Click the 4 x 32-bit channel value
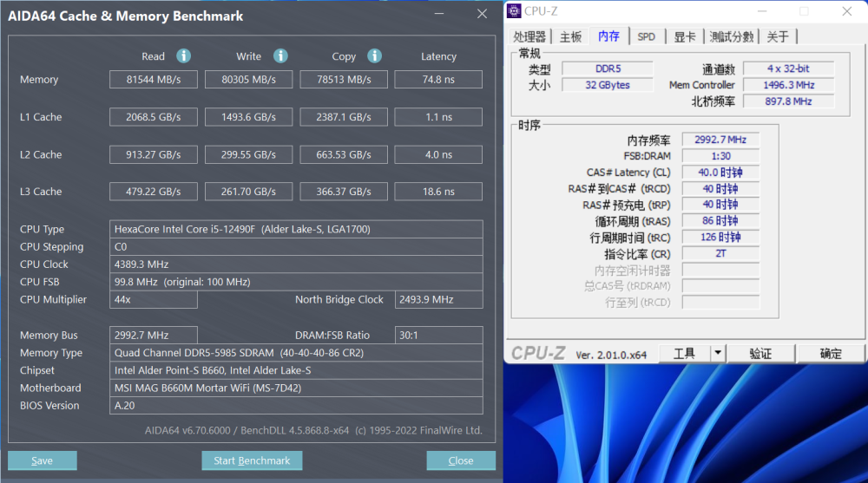The image size is (868, 483). click(x=788, y=69)
